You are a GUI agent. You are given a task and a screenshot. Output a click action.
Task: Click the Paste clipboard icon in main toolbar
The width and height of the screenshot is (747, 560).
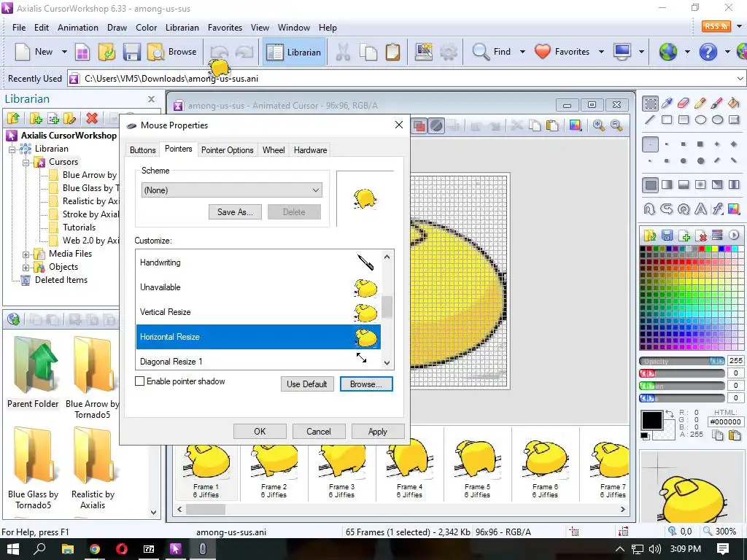pos(392,52)
